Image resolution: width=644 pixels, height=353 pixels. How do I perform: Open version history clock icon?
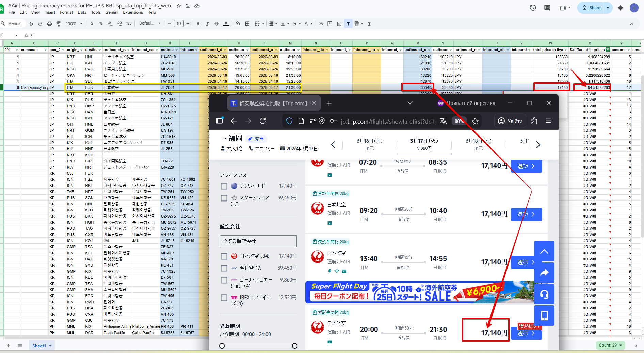[533, 8]
